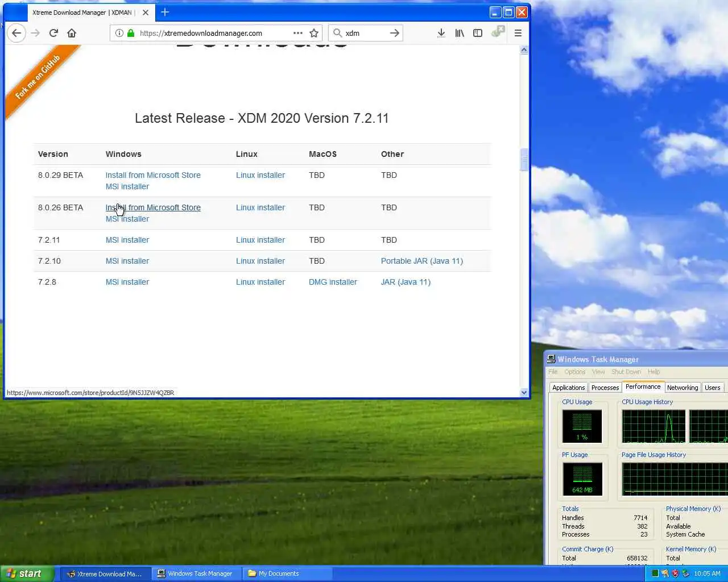
Task: Activate My Documents taskbar button
Action: point(287,573)
